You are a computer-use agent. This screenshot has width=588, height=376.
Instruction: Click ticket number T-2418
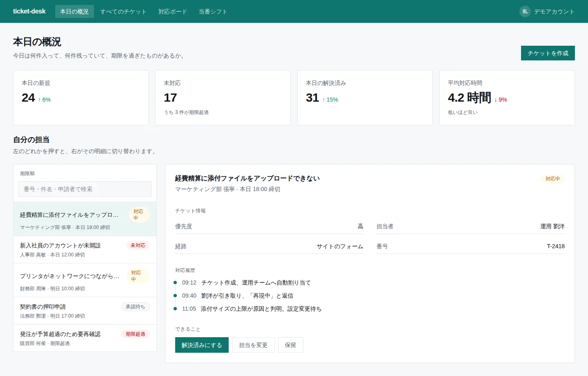pyautogui.click(x=556, y=246)
